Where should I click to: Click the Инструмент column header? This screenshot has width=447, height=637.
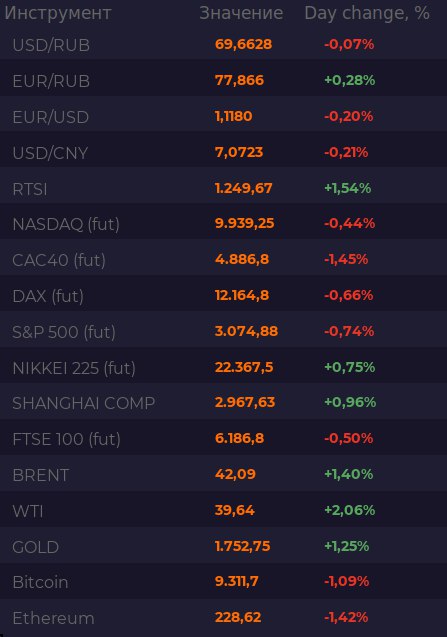pos(58,13)
